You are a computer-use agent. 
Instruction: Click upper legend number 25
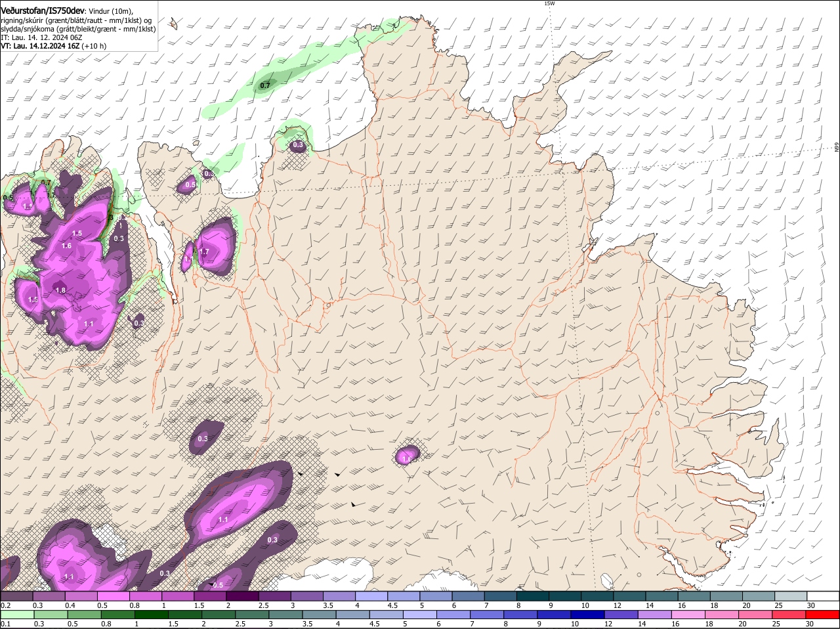pos(778,605)
